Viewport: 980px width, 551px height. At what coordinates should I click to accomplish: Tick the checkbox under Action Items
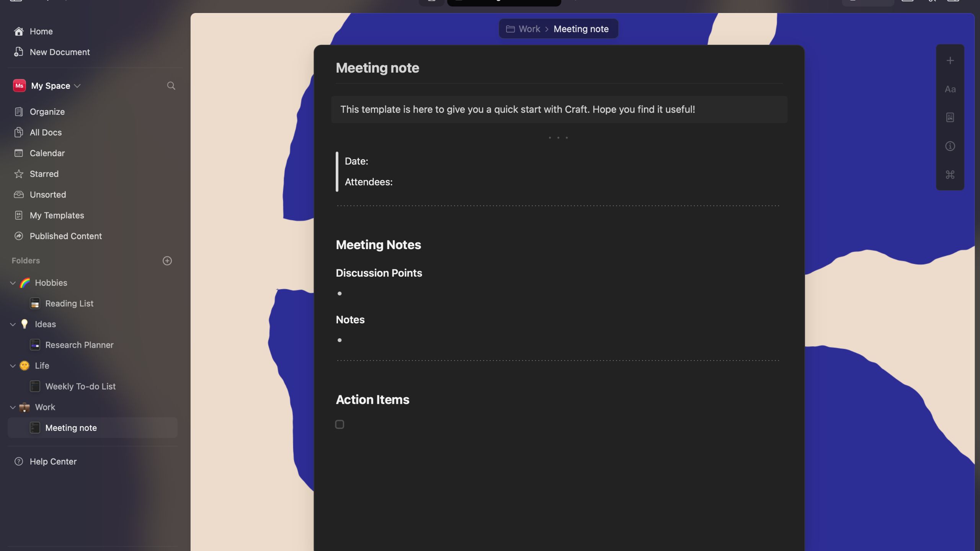339,424
